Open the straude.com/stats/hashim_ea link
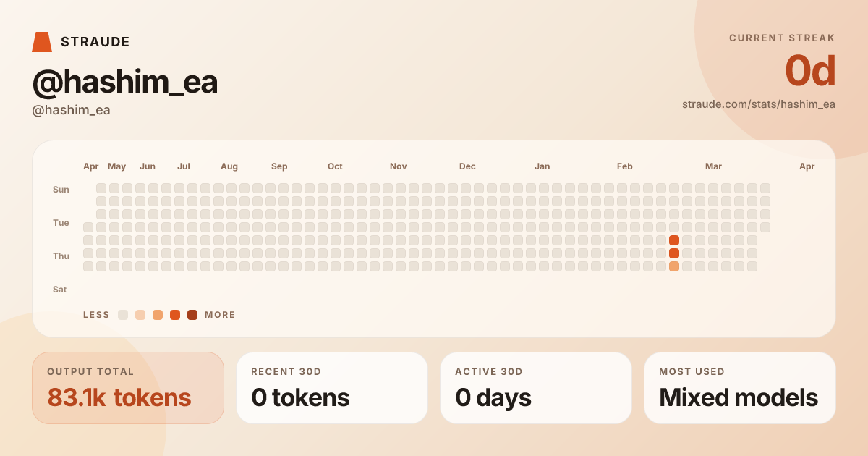The height and width of the screenshot is (456, 868). click(x=758, y=104)
